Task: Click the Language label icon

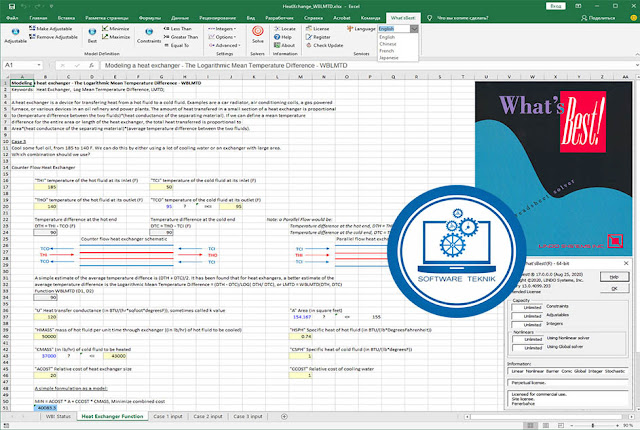Action: point(350,29)
